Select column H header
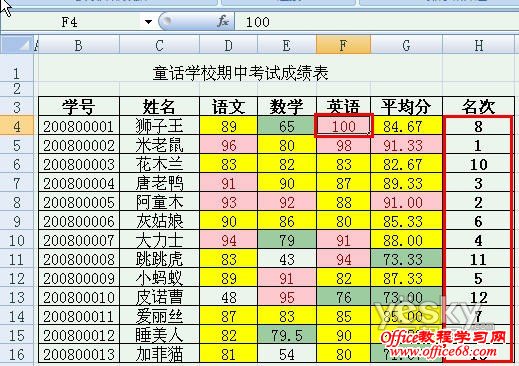The width and height of the screenshot is (519, 366). click(x=479, y=45)
